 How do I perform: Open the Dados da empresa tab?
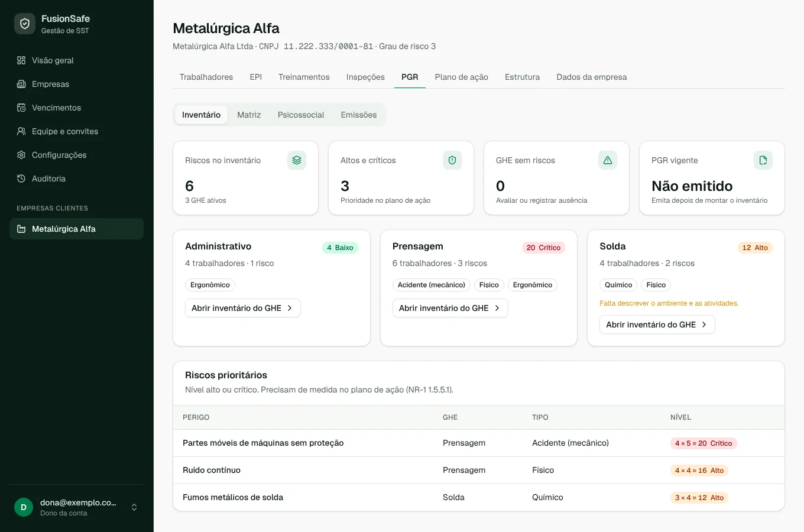pos(592,77)
